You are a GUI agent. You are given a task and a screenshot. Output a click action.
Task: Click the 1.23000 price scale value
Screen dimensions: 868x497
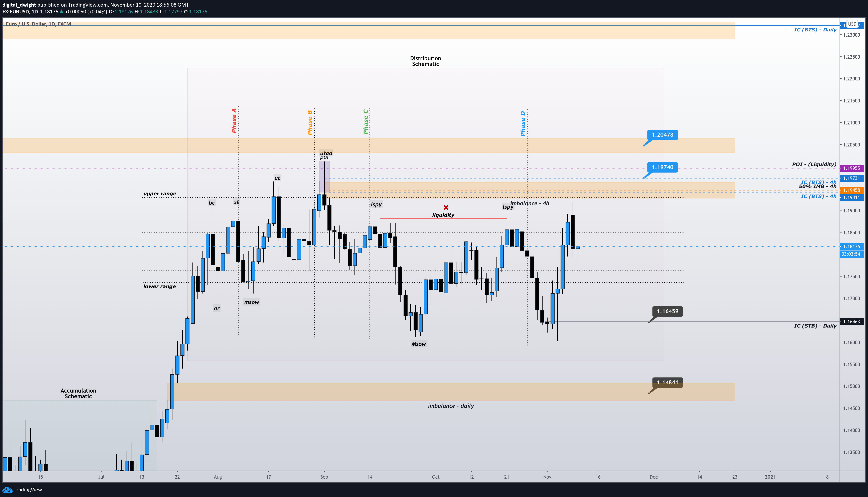pyautogui.click(x=851, y=35)
